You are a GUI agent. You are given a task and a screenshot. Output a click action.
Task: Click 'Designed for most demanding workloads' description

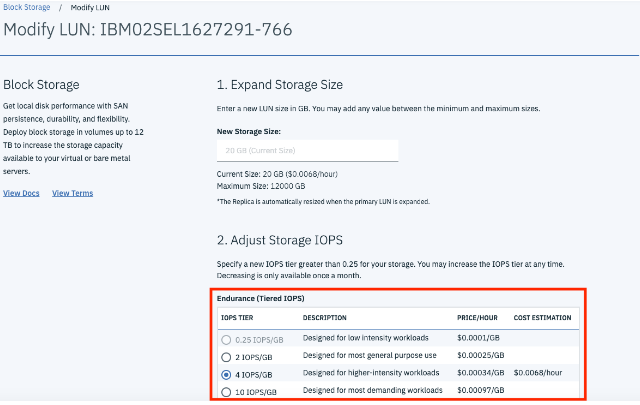point(373,390)
